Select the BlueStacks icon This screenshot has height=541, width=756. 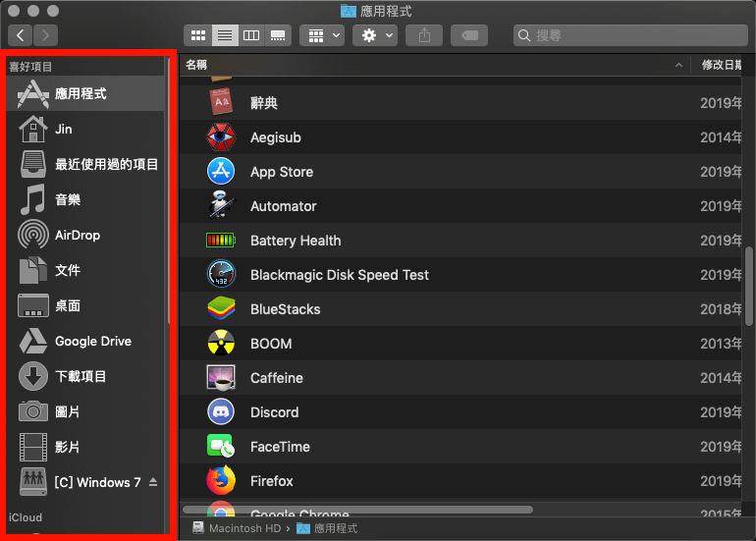pos(221,308)
